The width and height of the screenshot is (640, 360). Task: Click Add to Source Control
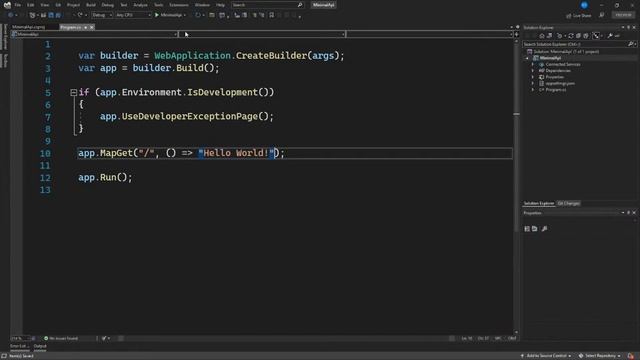(546, 356)
